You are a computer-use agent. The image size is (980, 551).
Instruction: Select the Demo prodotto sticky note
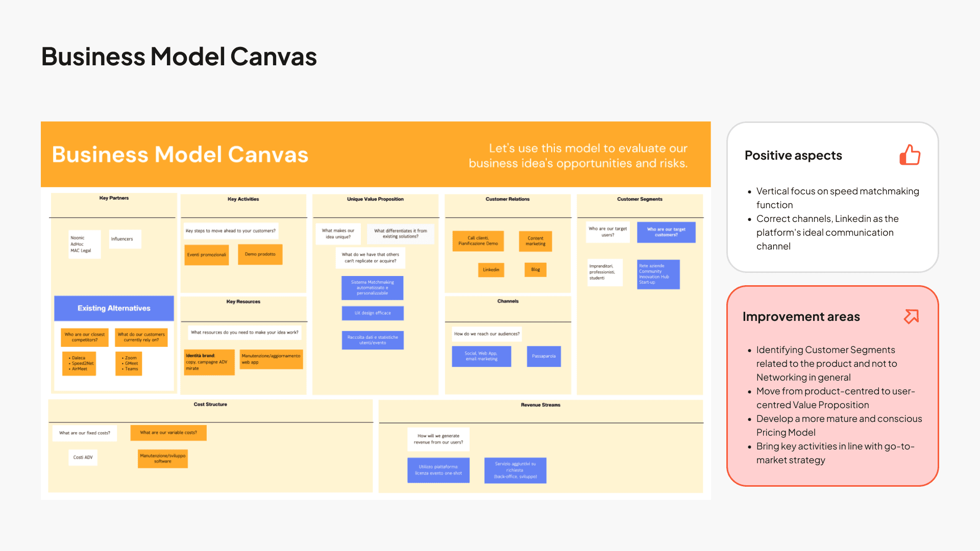pos(260,254)
